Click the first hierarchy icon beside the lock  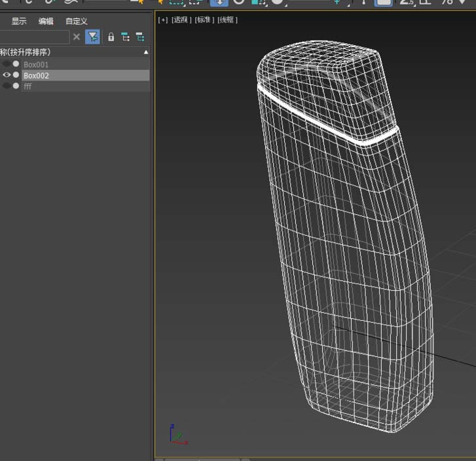[x=125, y=37]
